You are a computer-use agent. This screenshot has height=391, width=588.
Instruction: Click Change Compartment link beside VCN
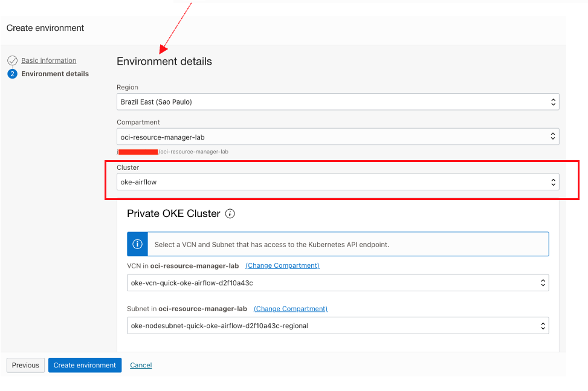point(282,265)
